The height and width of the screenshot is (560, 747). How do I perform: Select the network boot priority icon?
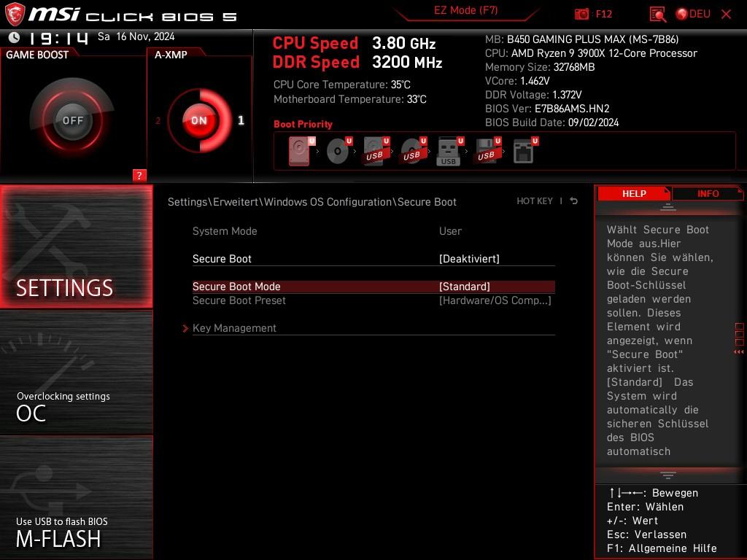tap(525, 151)
